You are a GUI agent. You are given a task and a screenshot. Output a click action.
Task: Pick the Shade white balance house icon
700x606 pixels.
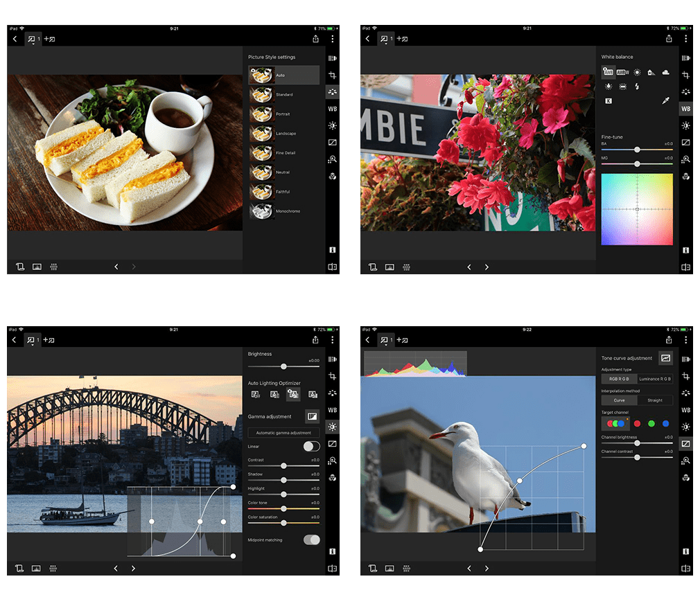click(x=651, y=72)
